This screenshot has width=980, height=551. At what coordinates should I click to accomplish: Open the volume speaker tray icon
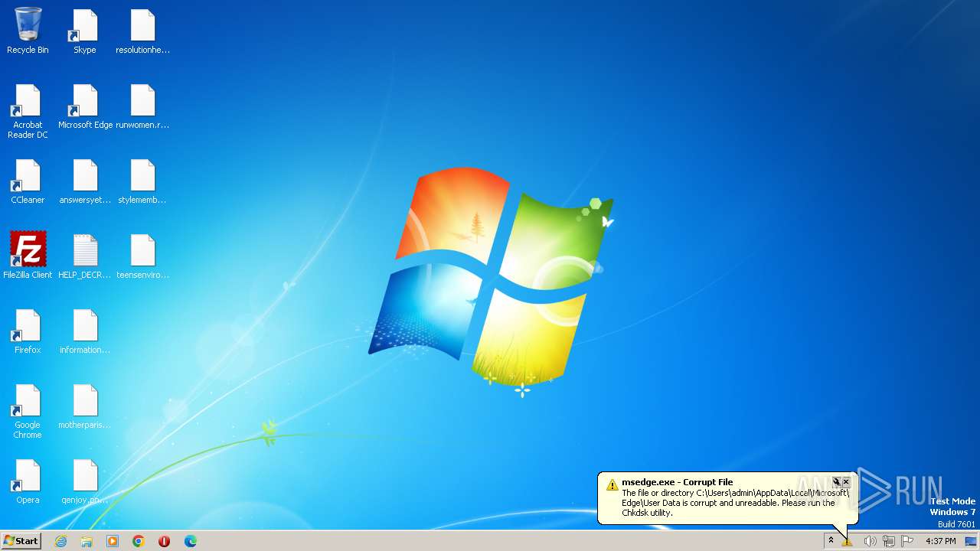(x=870, y=541)
